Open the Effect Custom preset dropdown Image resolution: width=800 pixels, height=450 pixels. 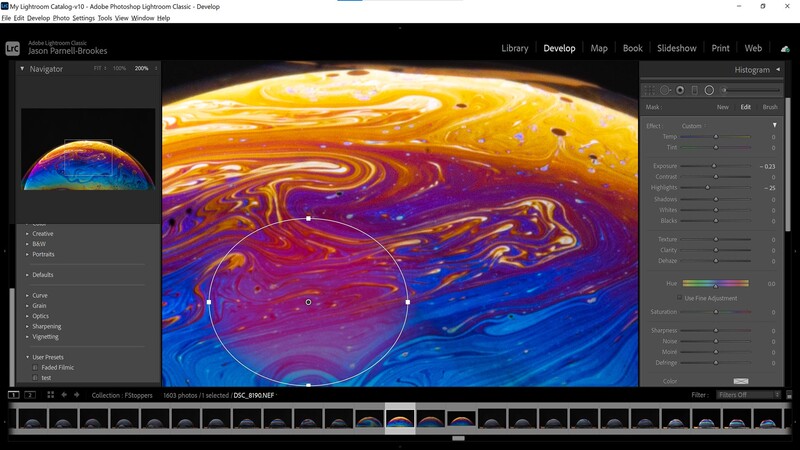(694, 126)
